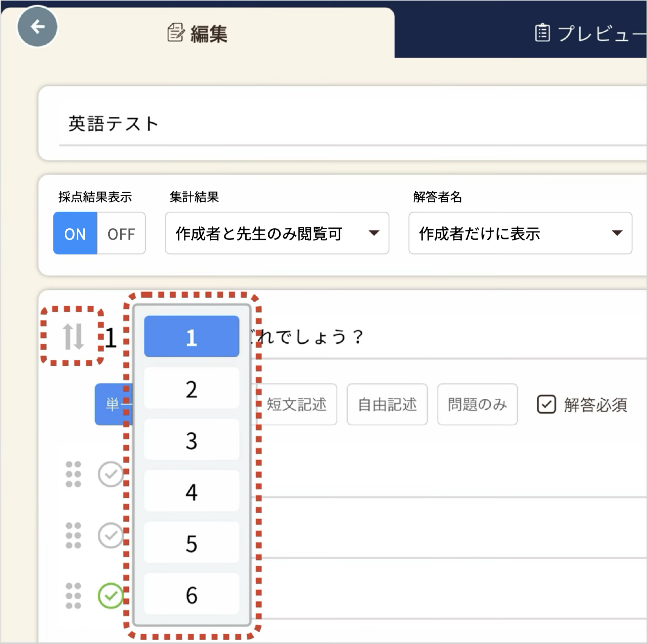Open the 解答者名 dropdown
This screenshot has height=644, width=648.
(520, 233)
